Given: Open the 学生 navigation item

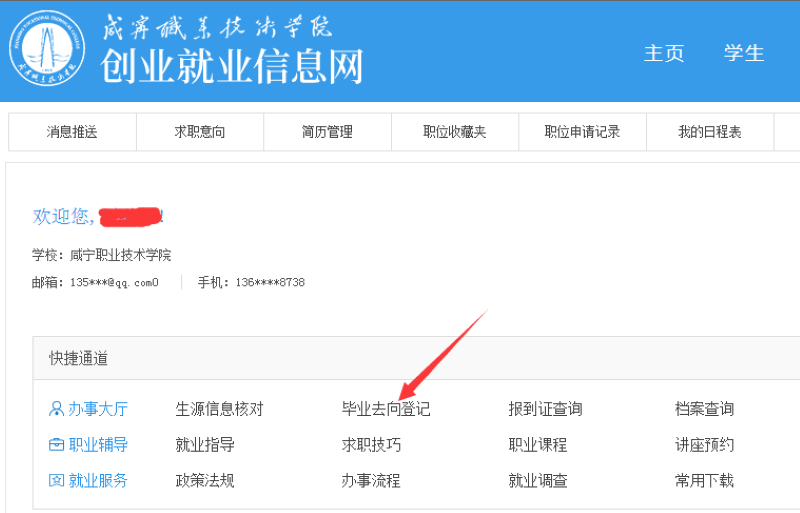Looking at the screenshot, I should [x=744, y=53].
